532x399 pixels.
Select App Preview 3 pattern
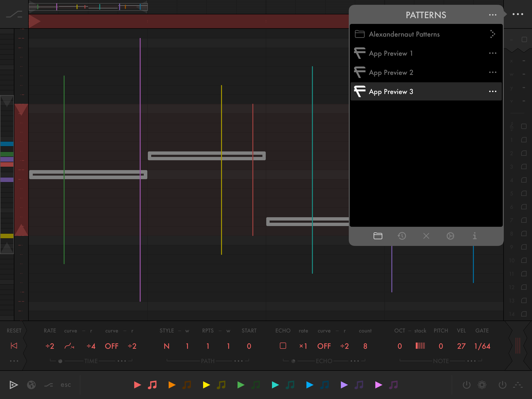[x=391, y=92]
